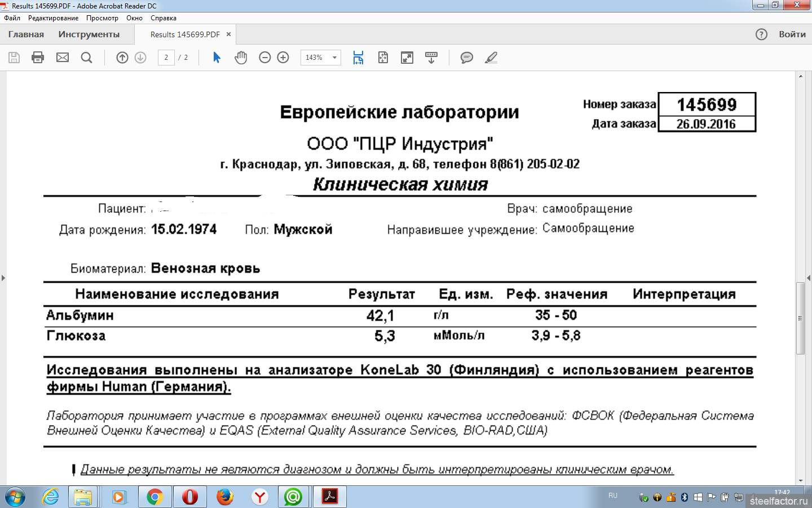This screenshot has width=812, height=508.
Task: Expand the left navigation pane arrow
Action: (x=3, y=278)
